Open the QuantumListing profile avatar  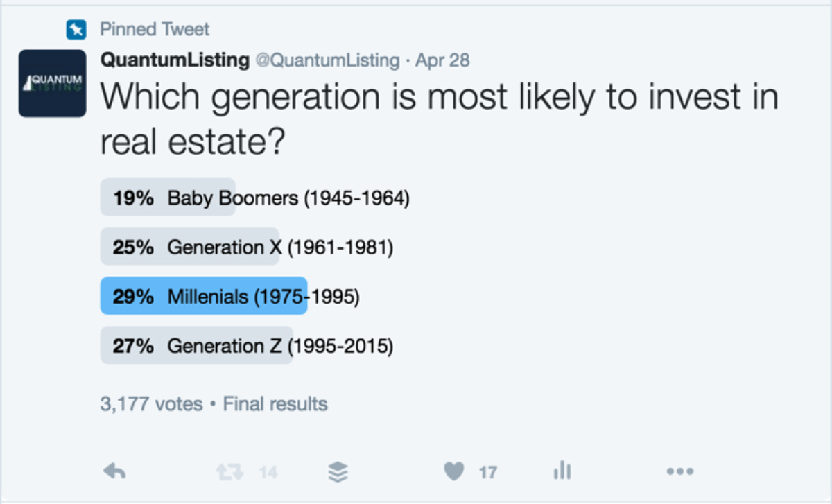52,83
